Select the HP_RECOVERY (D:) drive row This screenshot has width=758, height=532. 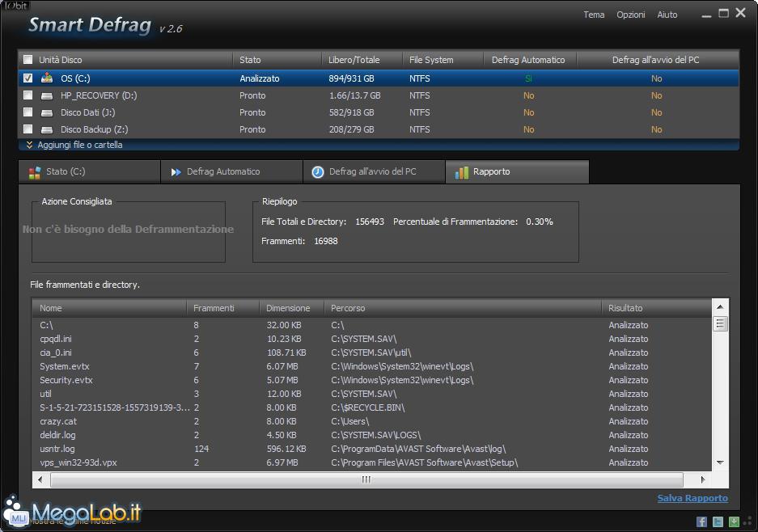(x=379, y=95)
